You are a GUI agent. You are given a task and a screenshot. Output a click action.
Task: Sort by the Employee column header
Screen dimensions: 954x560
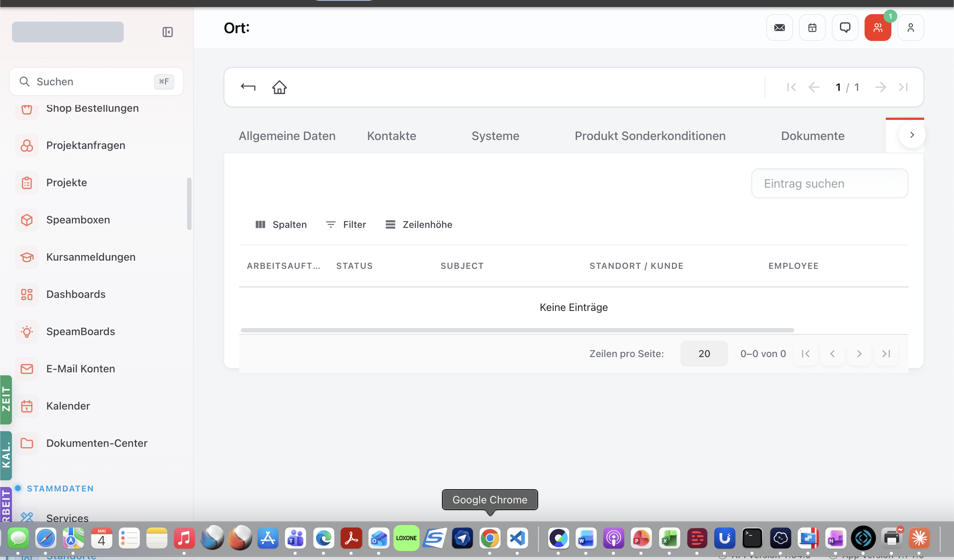pos(793,265)
